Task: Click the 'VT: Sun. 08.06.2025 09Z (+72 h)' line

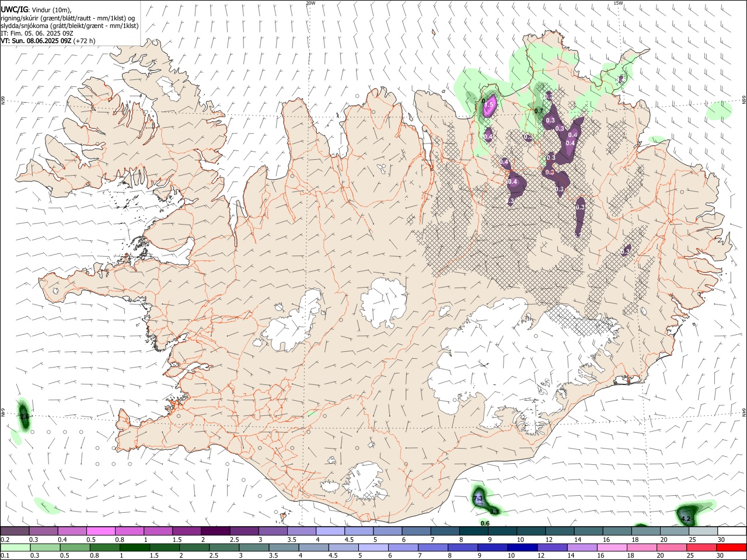Action: click(x=48, y=41)
